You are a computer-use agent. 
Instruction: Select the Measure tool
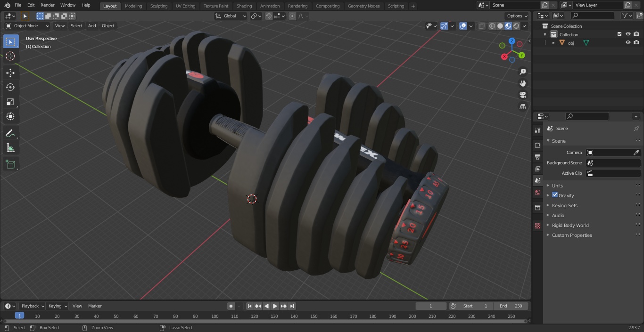pos(10,148)
